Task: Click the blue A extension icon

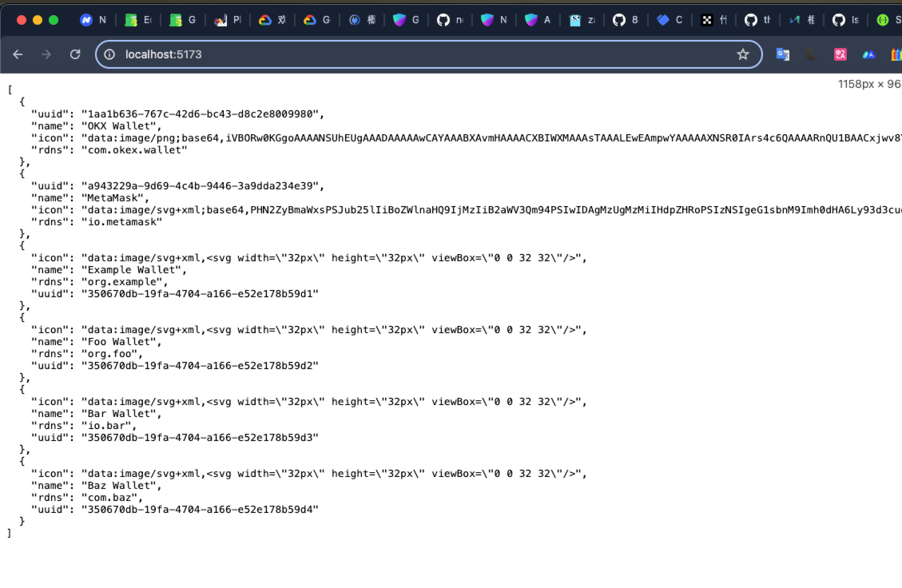Action: coord(868,54)
